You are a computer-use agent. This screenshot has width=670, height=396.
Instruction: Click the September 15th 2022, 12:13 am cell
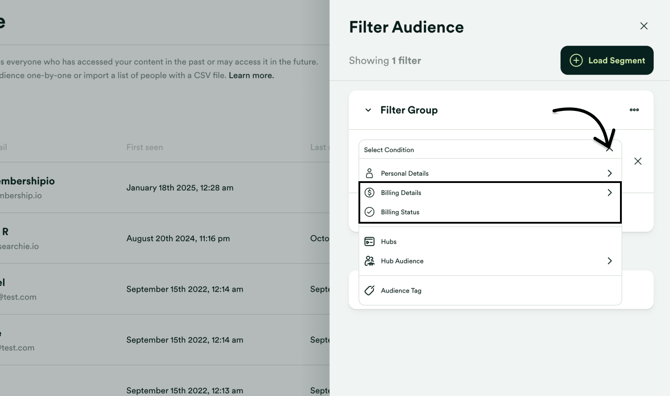coord(185,390)
